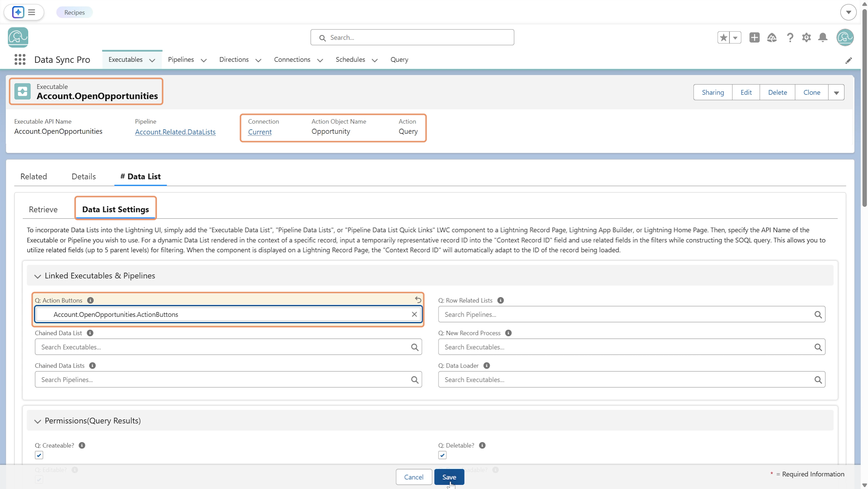868x489 pixels.
Task: Open the App Launcher grid
Action: pos(20,60)
